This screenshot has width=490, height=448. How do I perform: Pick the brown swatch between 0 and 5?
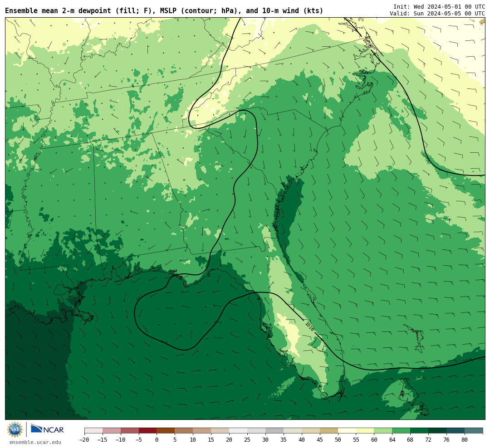pos(166,431)
